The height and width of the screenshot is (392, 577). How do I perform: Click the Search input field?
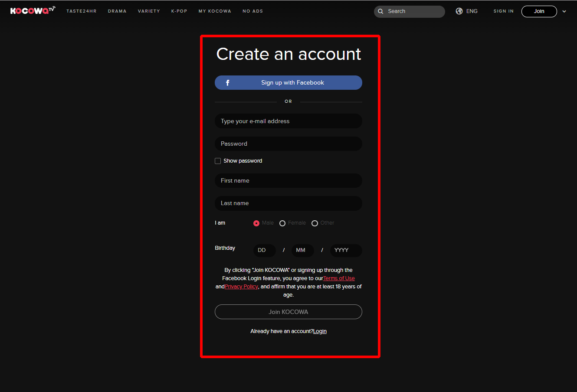[410, 11]
